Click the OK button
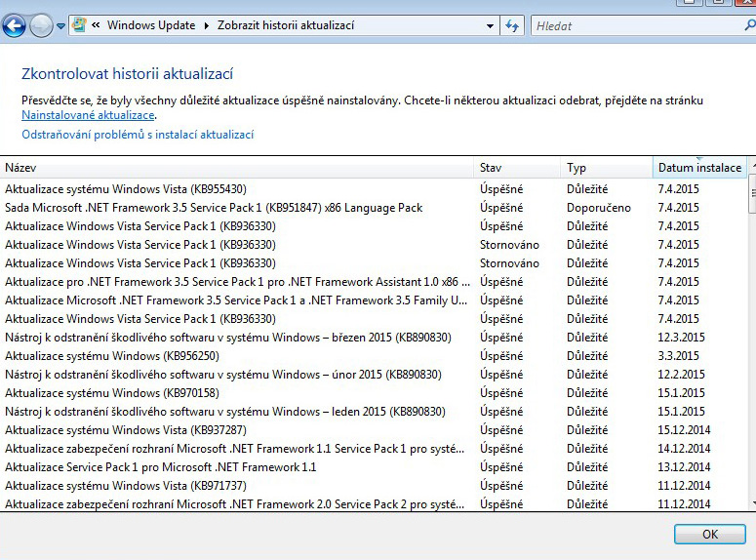The height and width of the screenshot is (560, 756). (710, 534)
